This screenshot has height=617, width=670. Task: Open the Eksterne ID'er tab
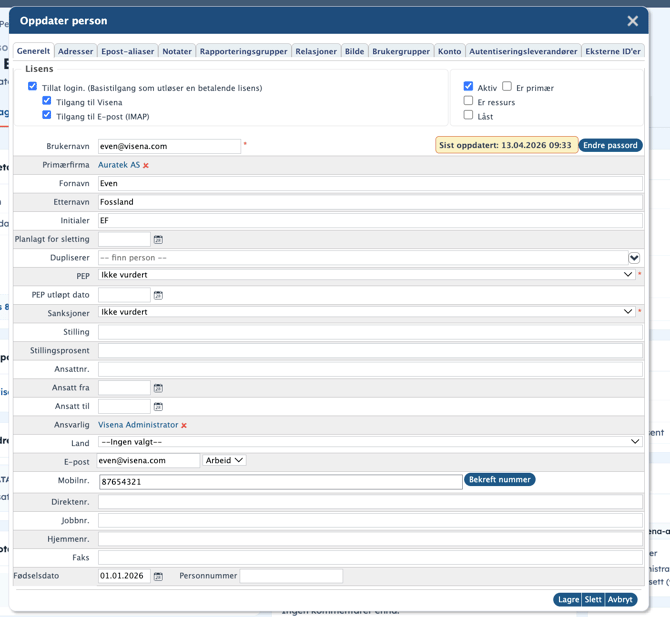click(613, 51)
